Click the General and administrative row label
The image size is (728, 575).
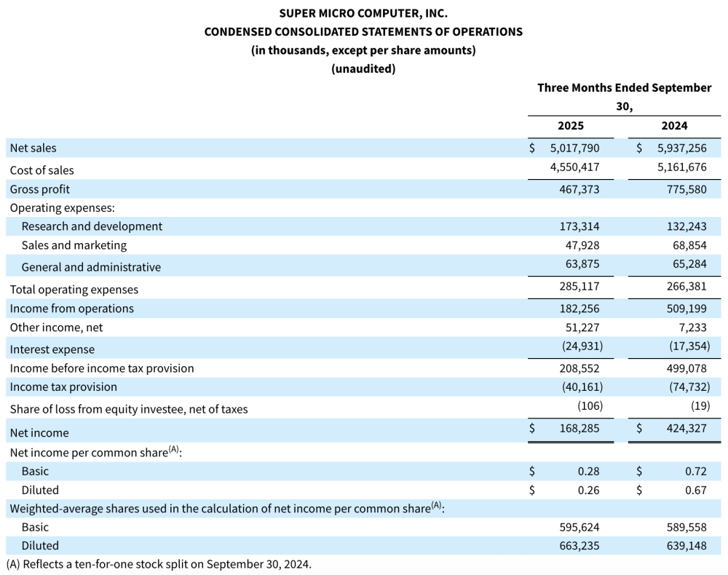coord(91,267)
